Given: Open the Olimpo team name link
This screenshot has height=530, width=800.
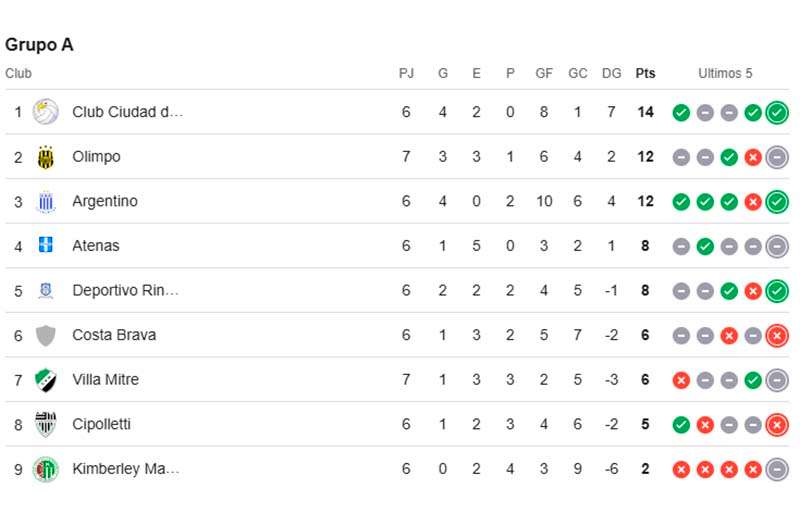Looking at the screenshot, I should pos(96,156).
